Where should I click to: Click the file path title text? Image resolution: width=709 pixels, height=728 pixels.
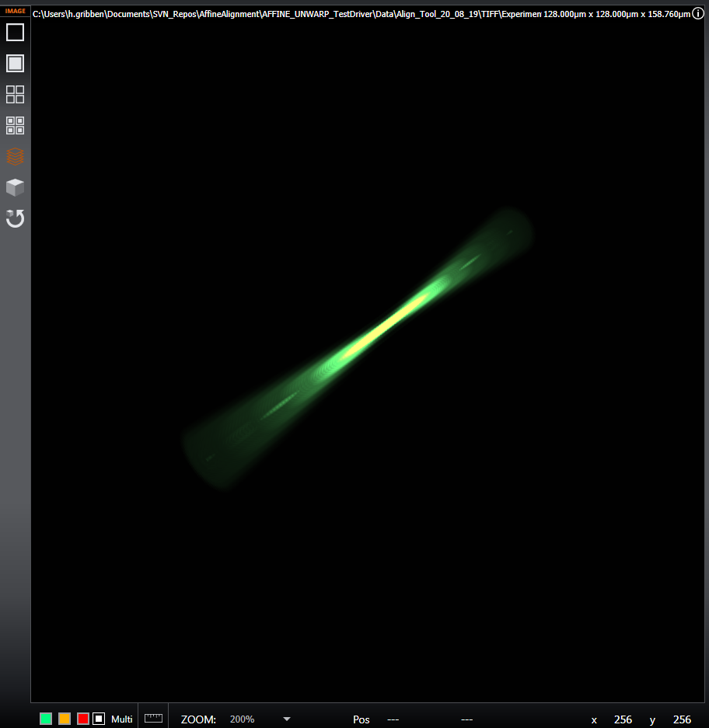click(286, 15)
